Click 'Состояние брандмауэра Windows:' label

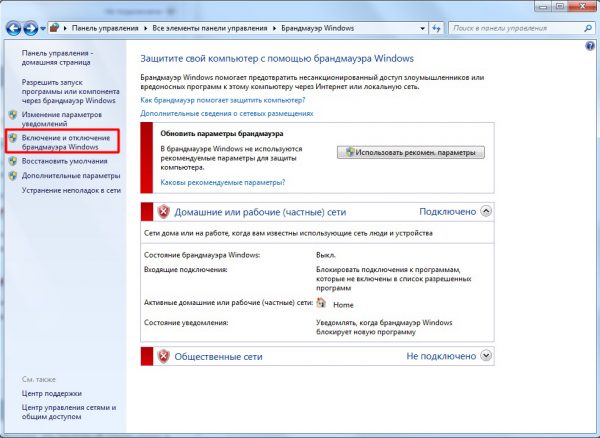202,255
